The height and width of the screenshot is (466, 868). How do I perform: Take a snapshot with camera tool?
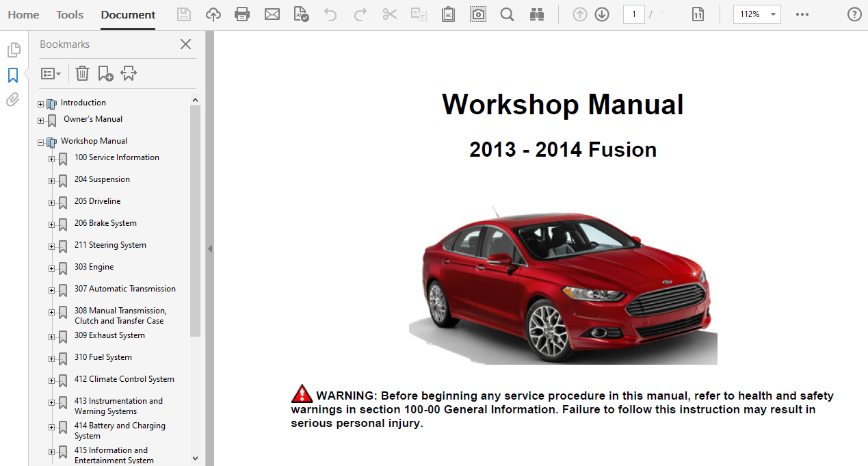[478, 14]
